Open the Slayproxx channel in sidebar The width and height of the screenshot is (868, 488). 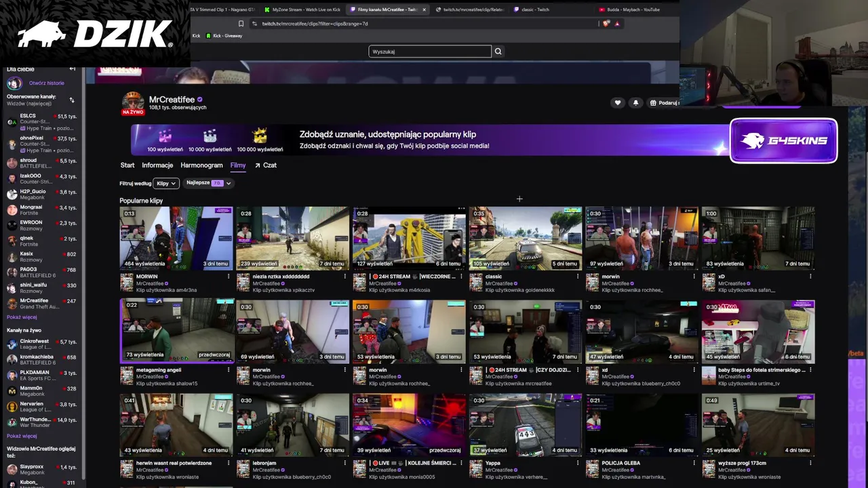tap(42, 470)
